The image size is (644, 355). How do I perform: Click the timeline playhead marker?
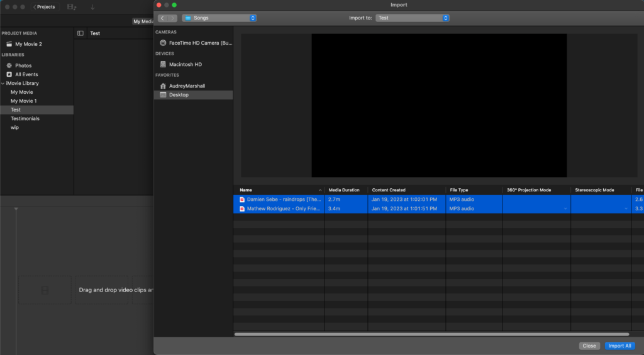click(x=16, y=209)
